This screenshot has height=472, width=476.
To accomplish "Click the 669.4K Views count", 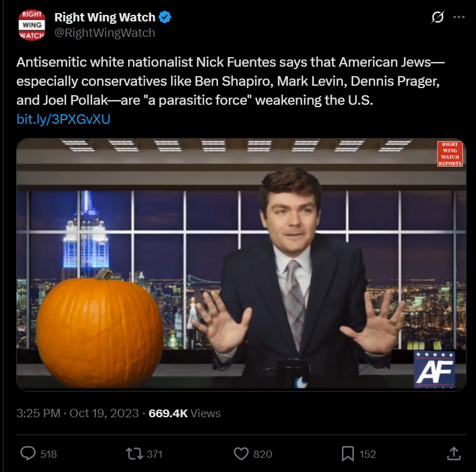I will coord(184,413).
